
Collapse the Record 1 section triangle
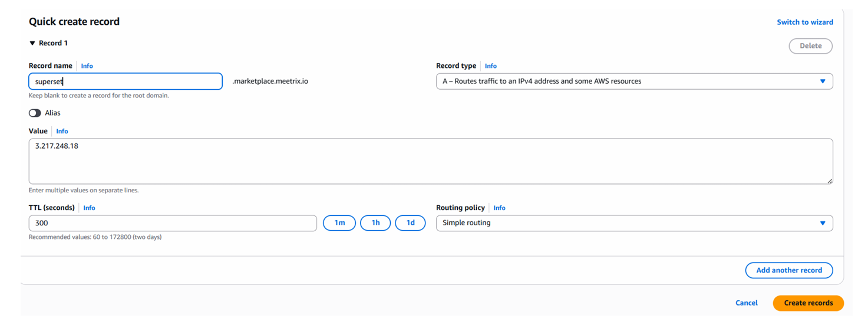pyautogui.click(x=32, y=43)
